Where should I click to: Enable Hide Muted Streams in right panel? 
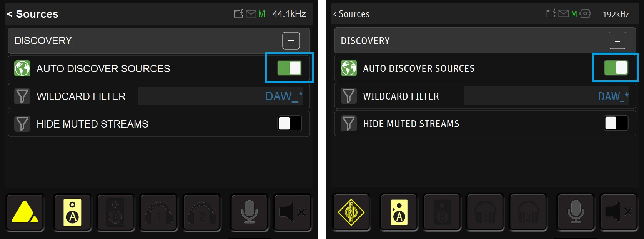click(616, 123)
